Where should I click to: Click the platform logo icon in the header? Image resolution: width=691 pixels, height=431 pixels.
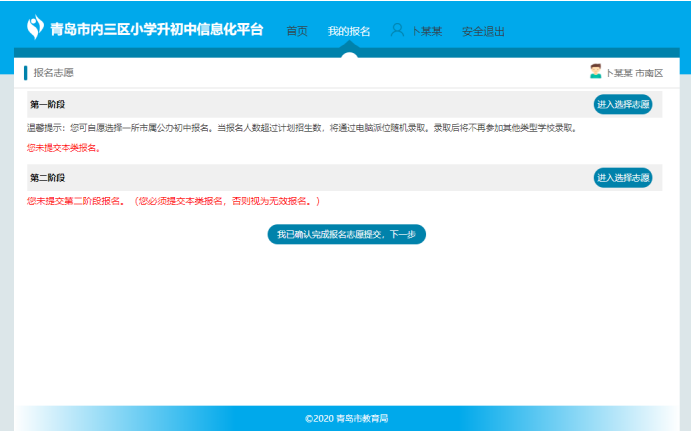pos(35,26)
